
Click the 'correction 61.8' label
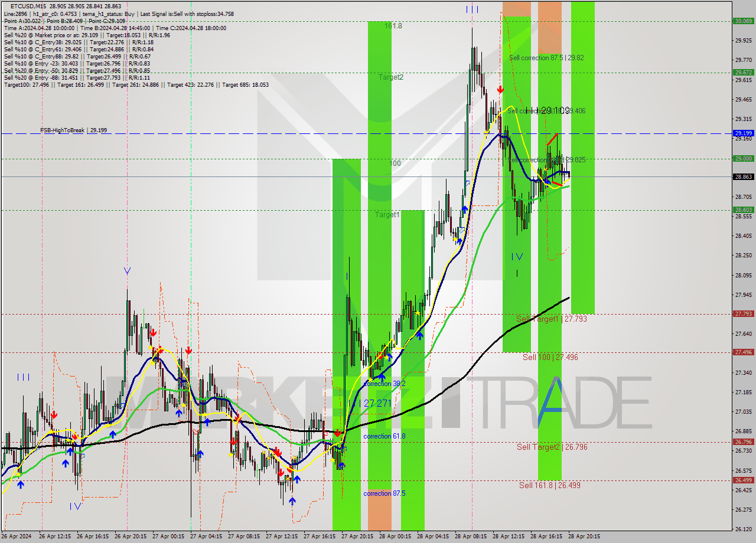click(384, 436)
